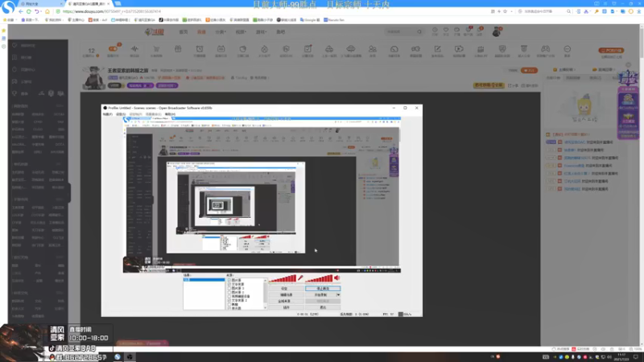This screenshot has width=644, height=362.
Task: Click the gamepad icon in Douyu toolbar
Action: click(545, 49)
